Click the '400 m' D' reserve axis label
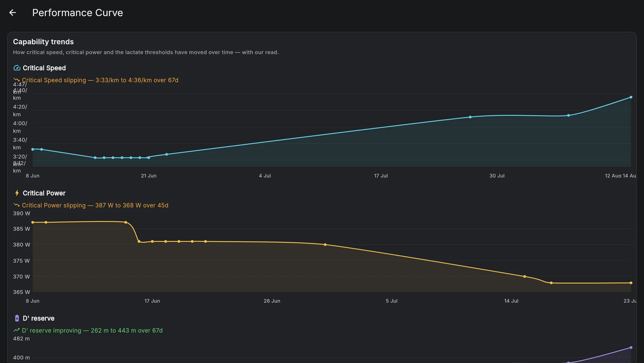Image resolution: width=644 pixels, height=363 pixels. (x=21, y=358)
